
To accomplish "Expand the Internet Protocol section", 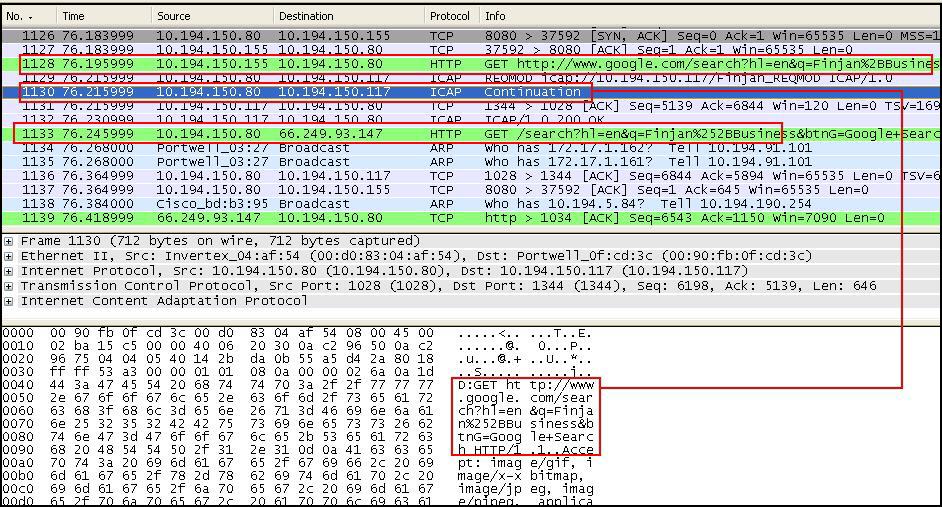I will click(9, 271).
